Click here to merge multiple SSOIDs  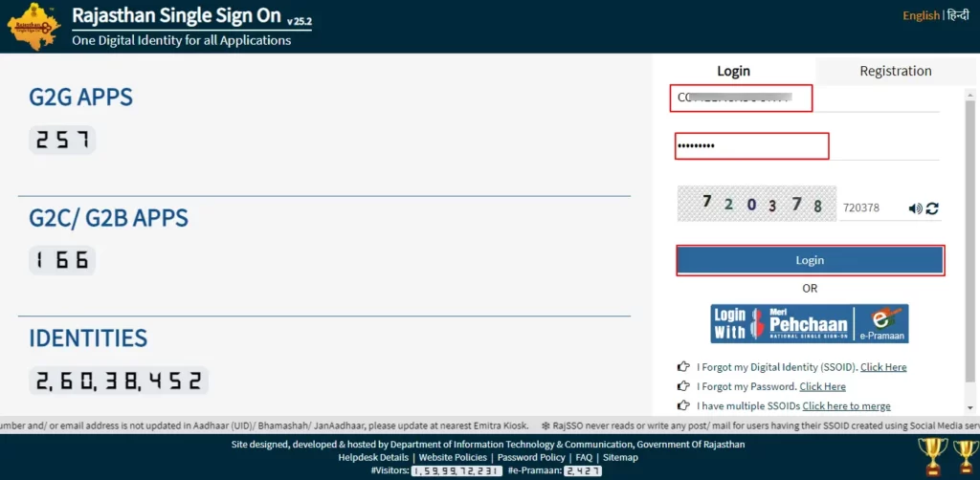click(x=846, y=405)
